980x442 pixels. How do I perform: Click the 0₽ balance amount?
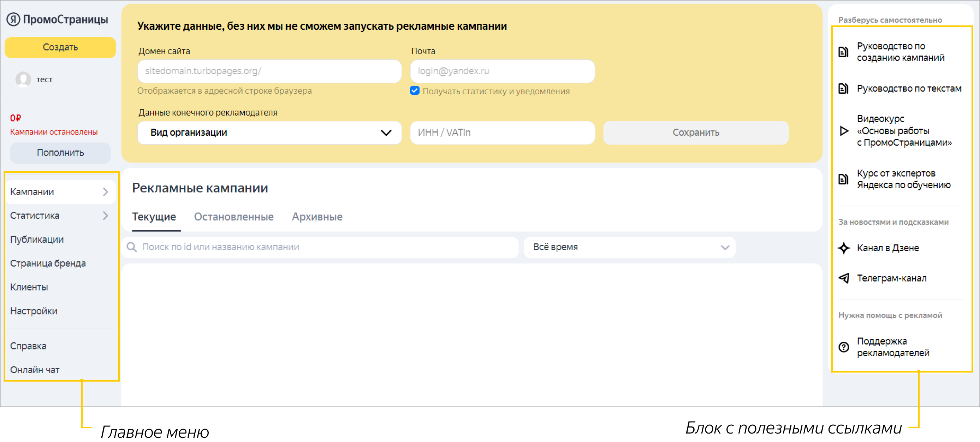(16, 118)
